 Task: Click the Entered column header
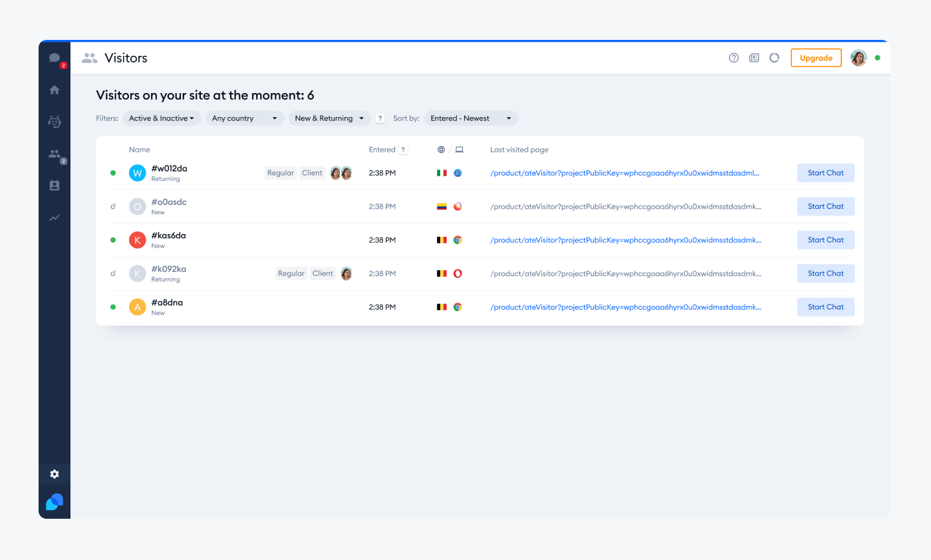tap(382, 150)
